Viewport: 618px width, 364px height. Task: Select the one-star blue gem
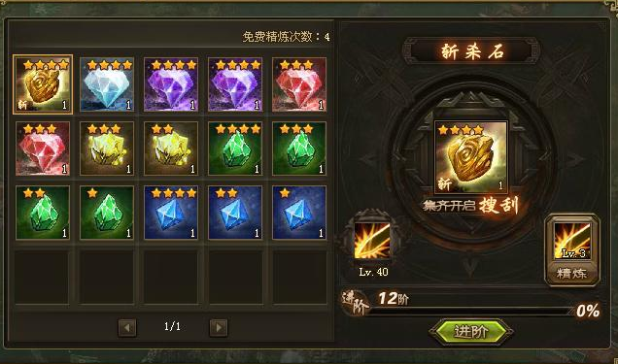pyautogui.click(x=299, y=213)
